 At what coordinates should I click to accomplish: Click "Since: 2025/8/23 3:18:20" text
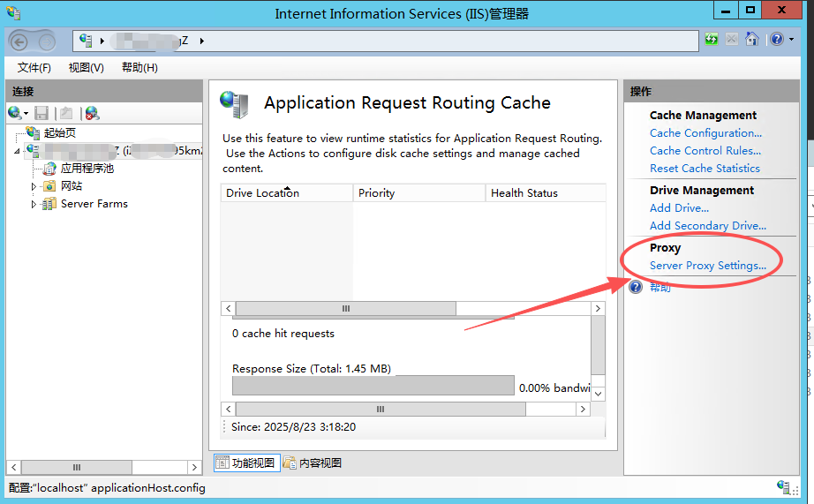[293, 427]
